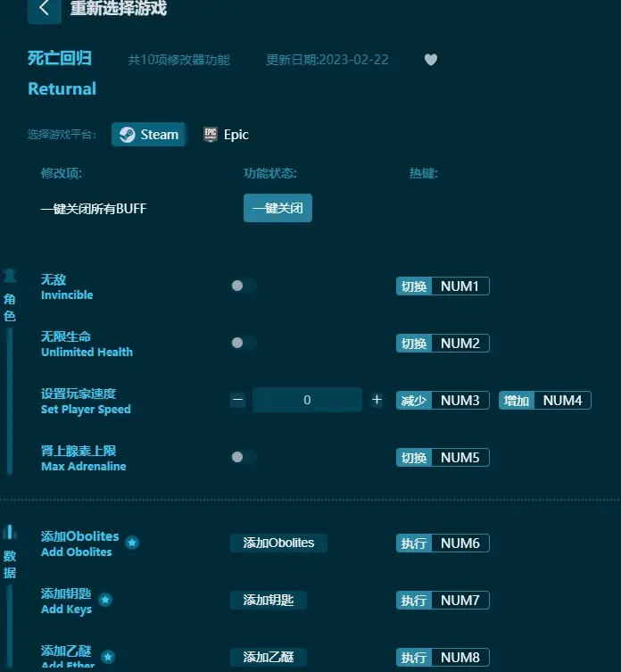This screenshot has width=621, height=672.
Task: Toggle the Max Adrenaline switch
Action: coord(244,457)
